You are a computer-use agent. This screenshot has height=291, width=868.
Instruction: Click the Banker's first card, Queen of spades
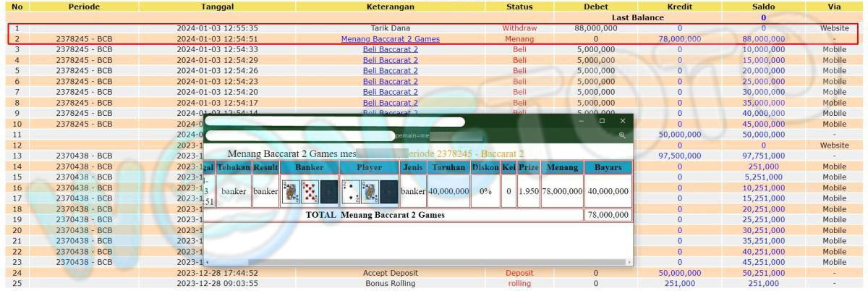290,192
